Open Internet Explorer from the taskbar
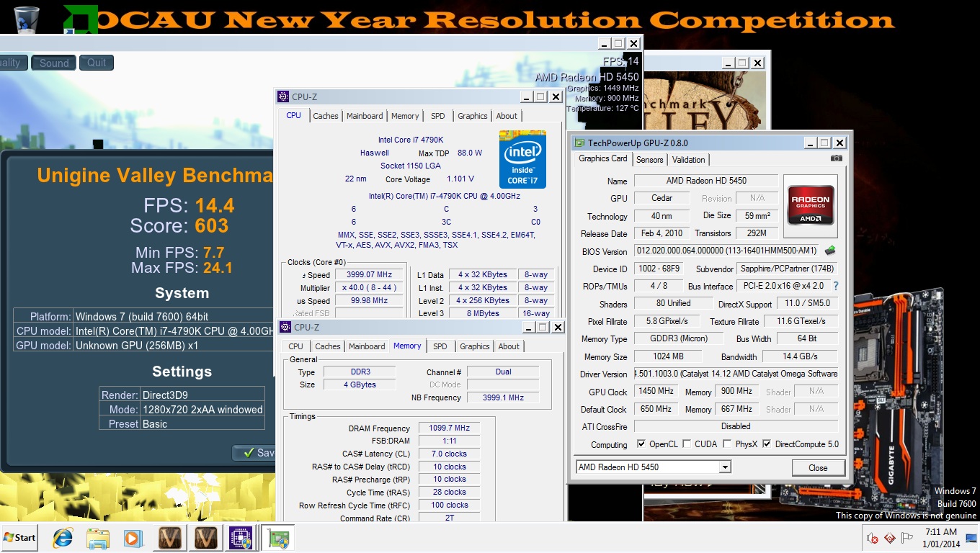The height and width of the screenshot is (553, 980). (x=63, y=538)
